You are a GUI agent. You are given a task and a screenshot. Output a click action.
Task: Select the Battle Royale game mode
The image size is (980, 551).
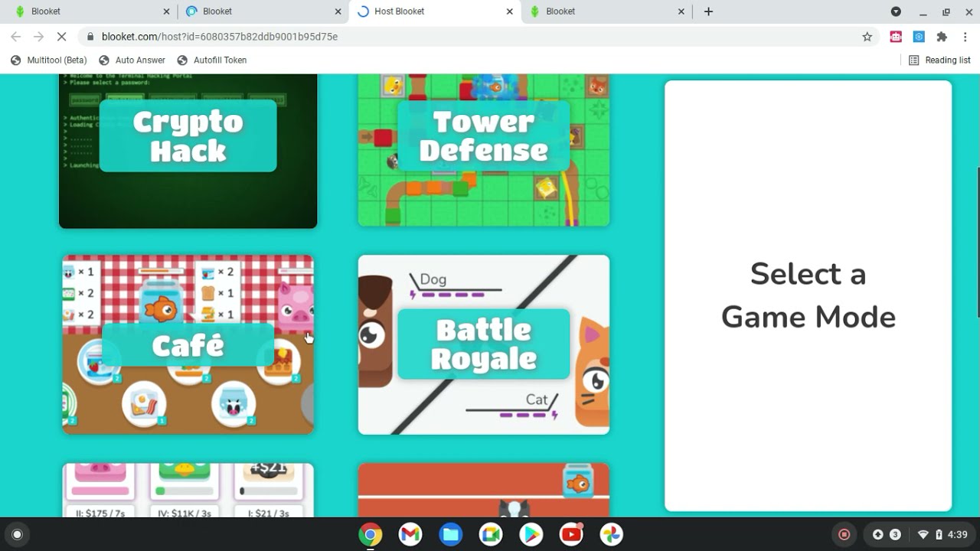pos(484,344)
